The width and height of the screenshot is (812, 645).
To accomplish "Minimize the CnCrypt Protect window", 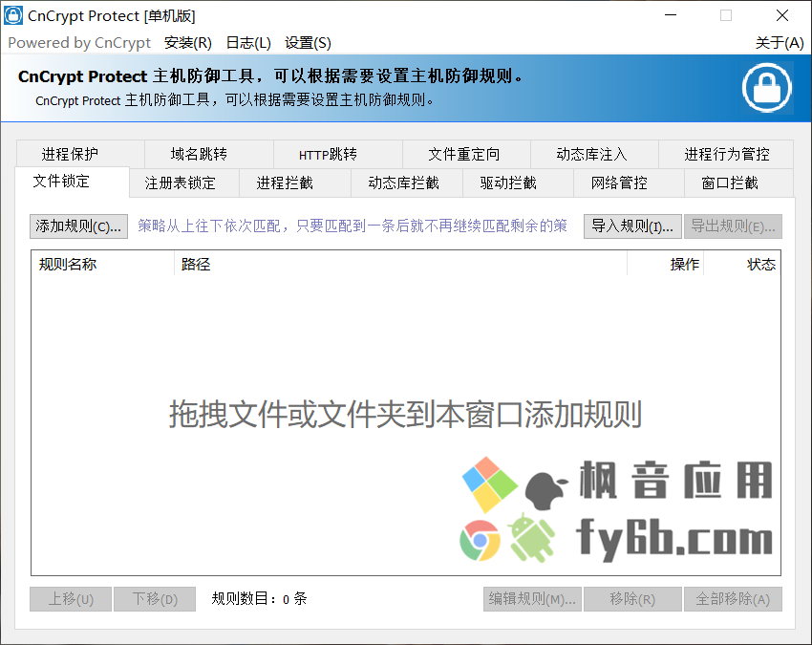I will (671, 15).
